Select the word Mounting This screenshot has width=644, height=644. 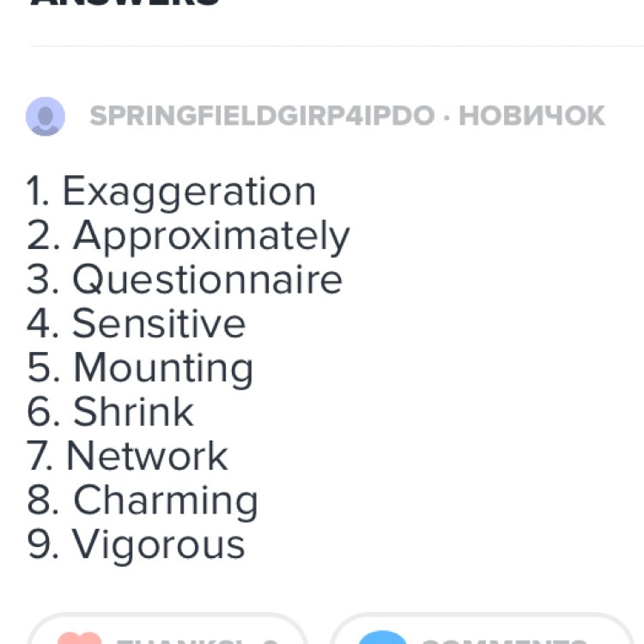[163, 369]
